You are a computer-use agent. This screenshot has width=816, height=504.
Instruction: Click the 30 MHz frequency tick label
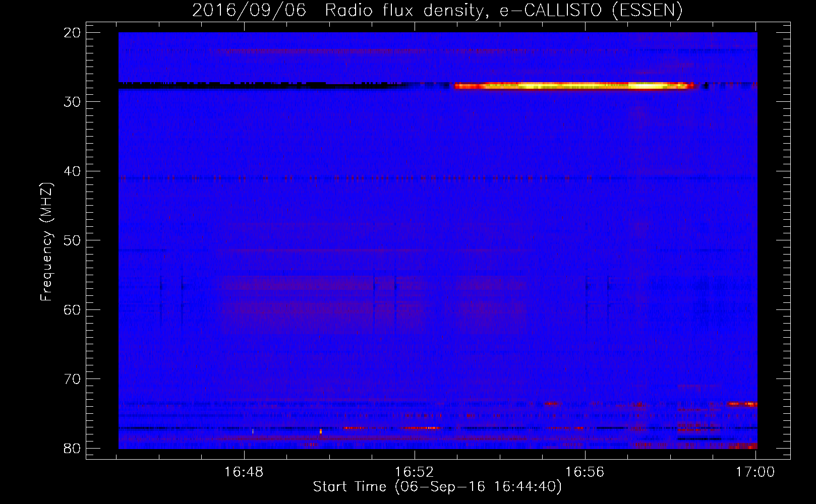pos(72,102)
